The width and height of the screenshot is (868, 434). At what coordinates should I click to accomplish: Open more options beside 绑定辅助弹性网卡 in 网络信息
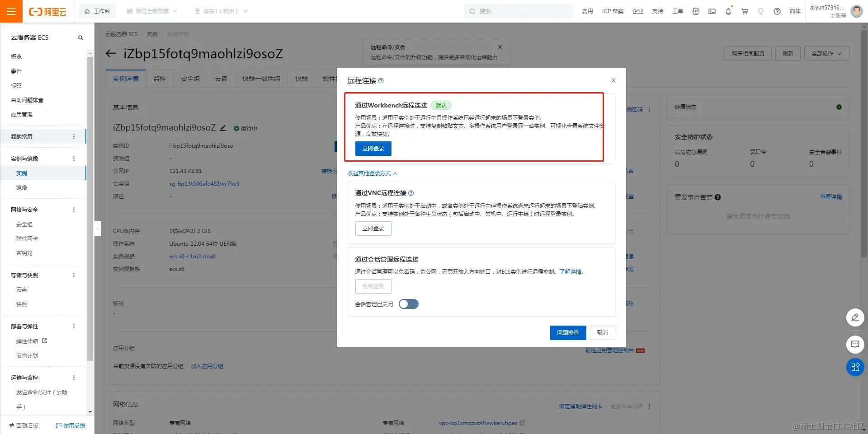pos(650,406)
